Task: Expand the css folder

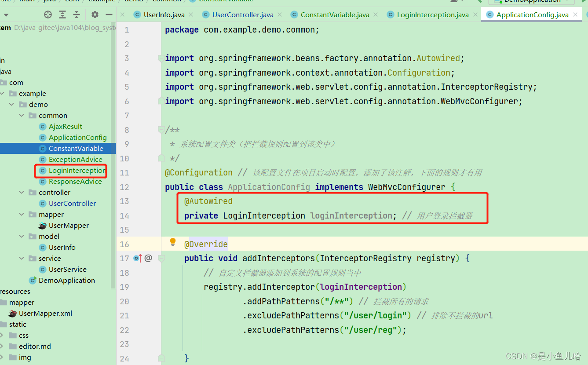Action: [x=2, y=335]
